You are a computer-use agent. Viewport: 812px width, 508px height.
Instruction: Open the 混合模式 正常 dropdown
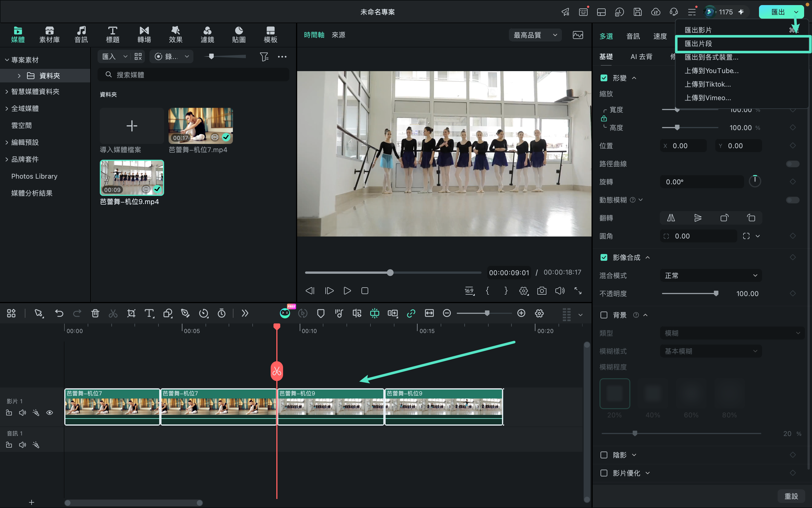click(x=711, y=275)
